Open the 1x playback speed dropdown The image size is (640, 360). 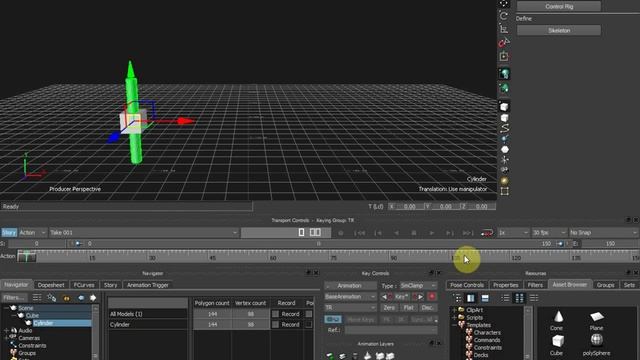click(513, 233)
